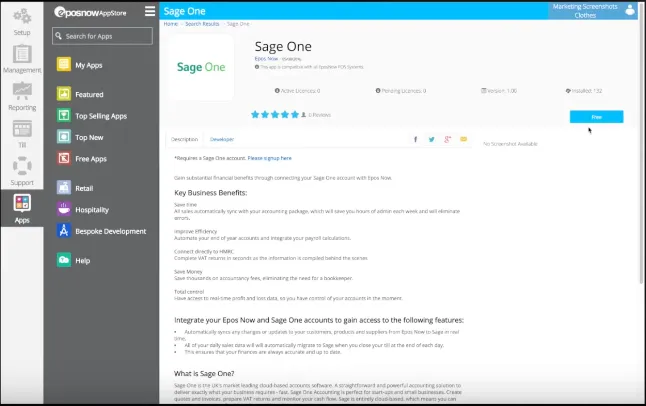Click No Screenshot Available text
Screen dimensions: 646x406
point(510,144)
